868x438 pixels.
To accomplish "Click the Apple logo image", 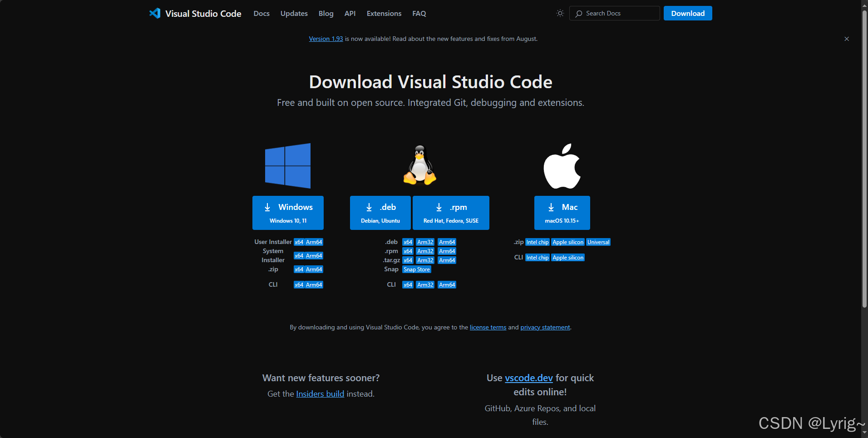I will click(562, 166).
